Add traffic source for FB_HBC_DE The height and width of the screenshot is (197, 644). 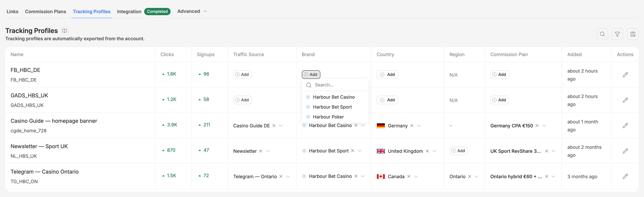[242, 74]
